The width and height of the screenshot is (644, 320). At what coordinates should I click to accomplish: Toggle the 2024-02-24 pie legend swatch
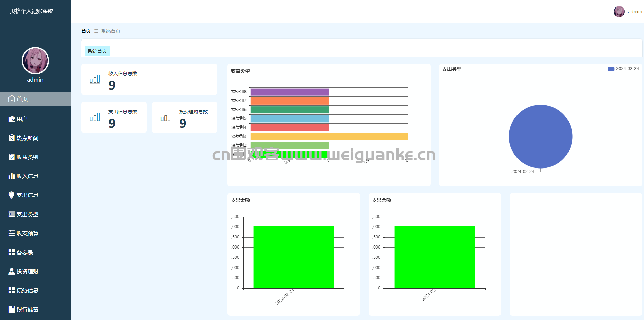tap(611, 69)
